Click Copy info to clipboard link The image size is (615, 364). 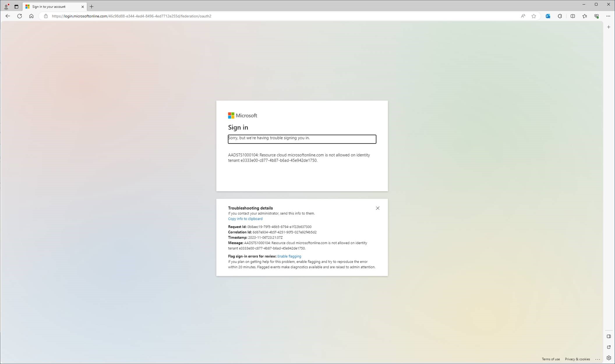click(x=245, y=219)
